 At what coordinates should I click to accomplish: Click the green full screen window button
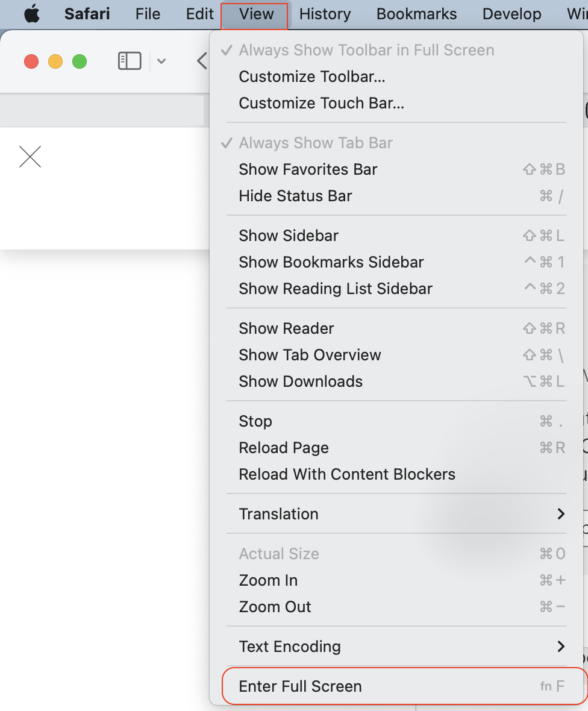80,61
